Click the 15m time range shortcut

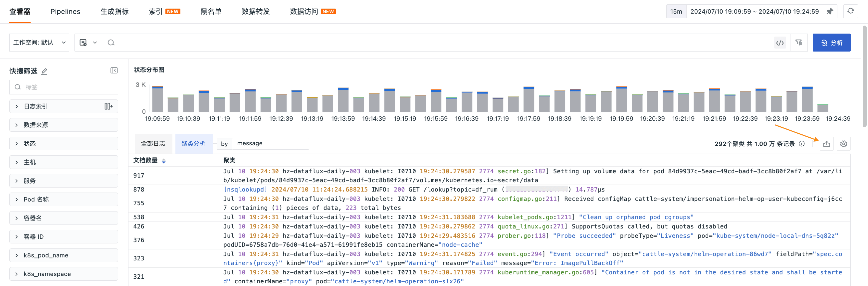tap(676, 11)
